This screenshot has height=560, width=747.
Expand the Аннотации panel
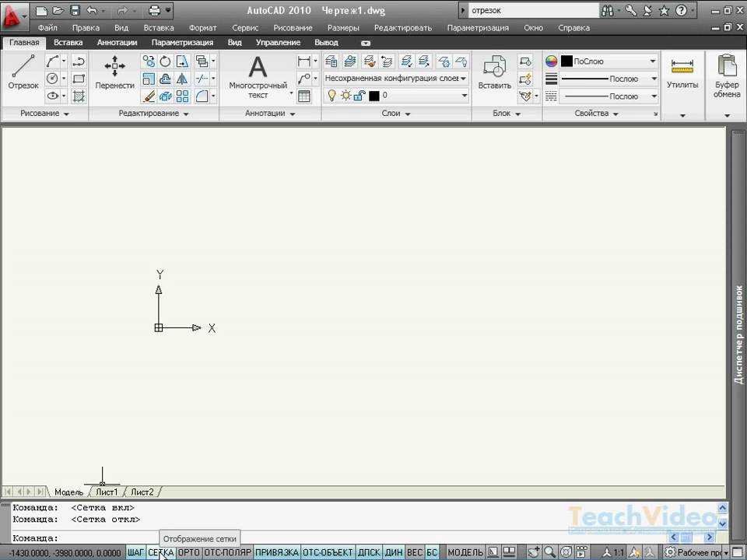(270, 114)
